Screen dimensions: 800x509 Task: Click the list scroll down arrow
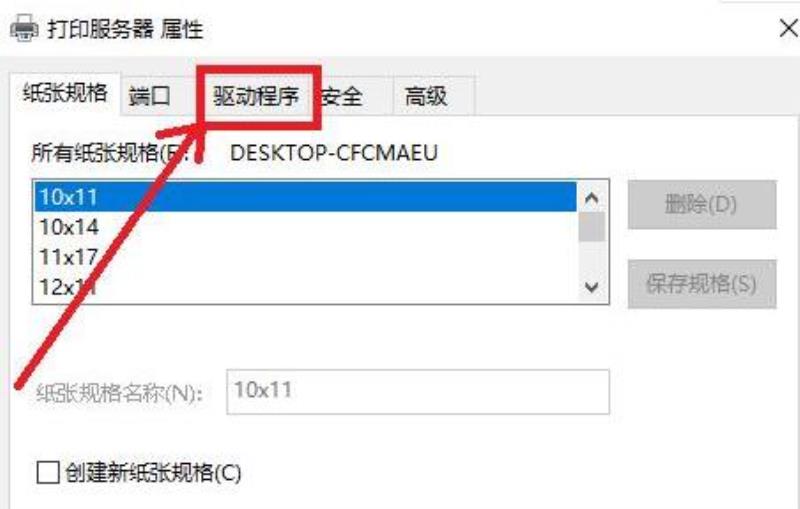[592, 288]
